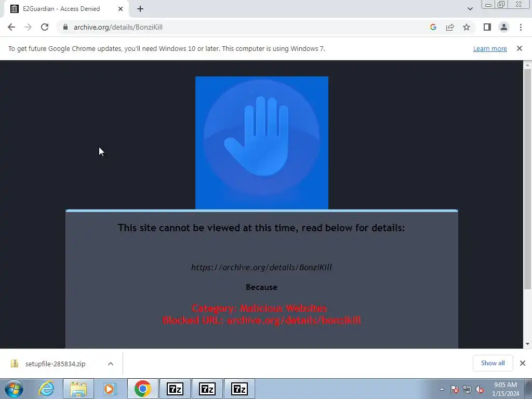Bookmark this tab with the star icon
This screenshot has width=532, height=399.
pyautogui.click(x=467, y=27)
